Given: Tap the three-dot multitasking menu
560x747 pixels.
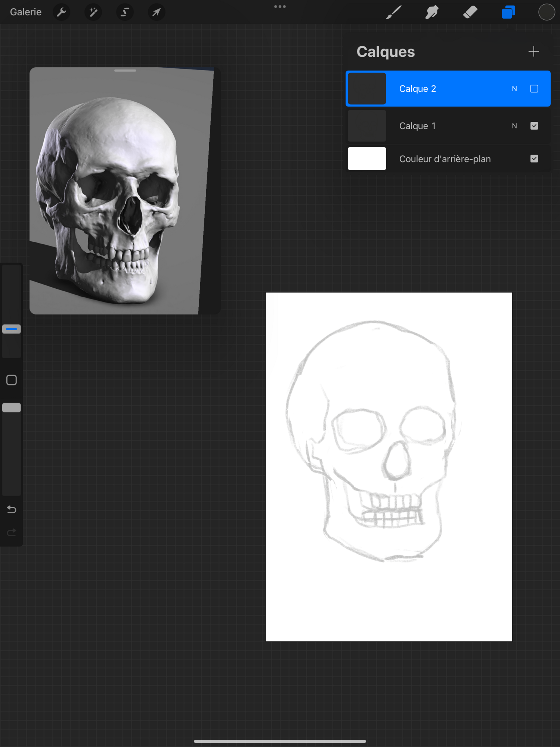Looking at the screenshot, I should [280, 7].
